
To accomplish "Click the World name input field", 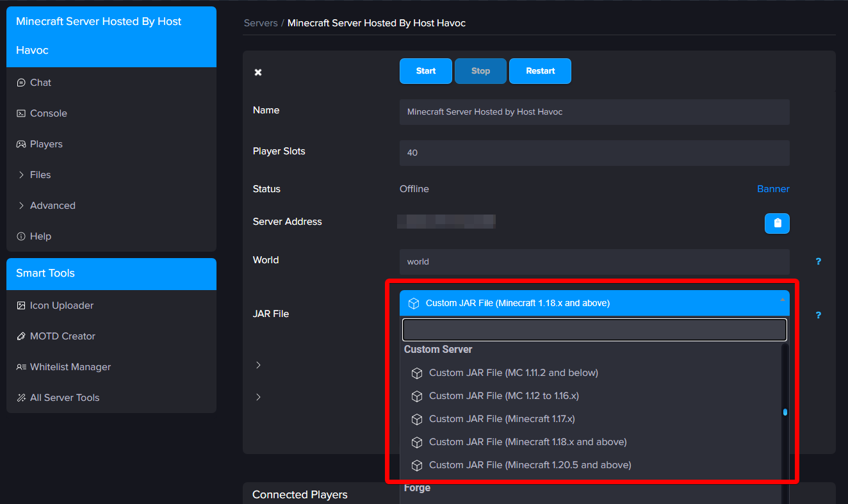I will click(594, 262).
